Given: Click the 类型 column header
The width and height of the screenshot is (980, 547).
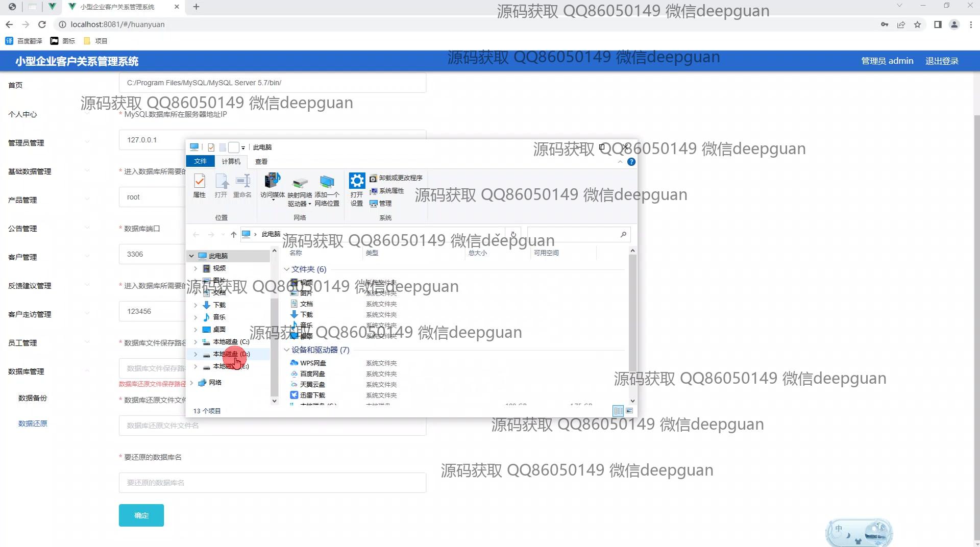Looking at the screenshot, I should 372,253.
